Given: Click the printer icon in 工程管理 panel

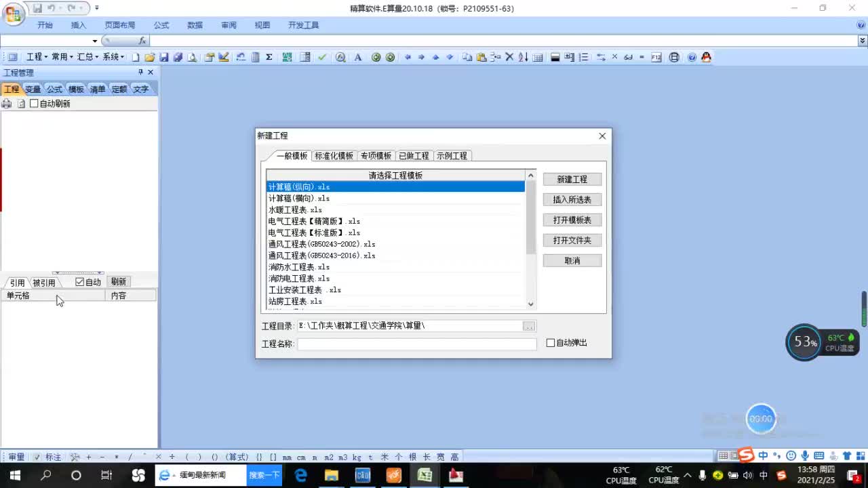Looking at the screenshot, I should tap(7, 104).
